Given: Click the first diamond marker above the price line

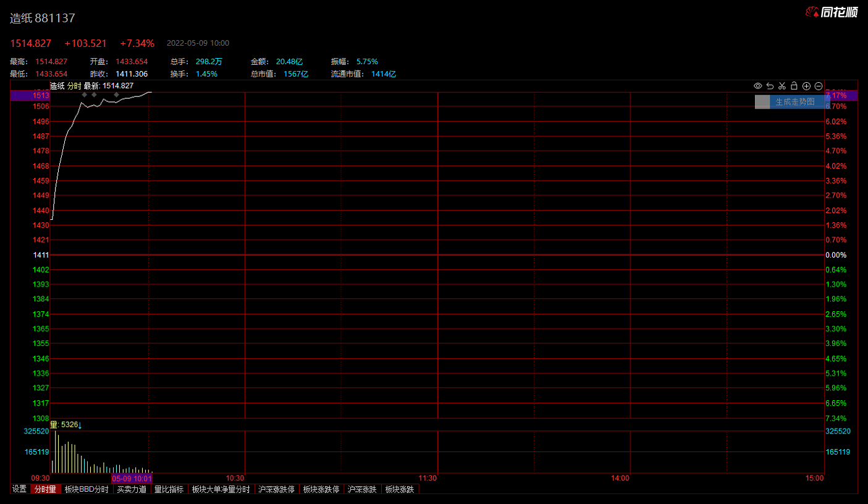Looking at the screenshot, I should tap(84, 94).
